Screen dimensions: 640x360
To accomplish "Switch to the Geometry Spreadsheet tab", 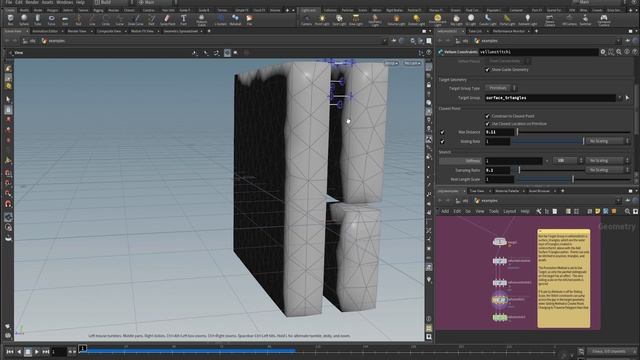I will pyautogui.click(x=181, y=31).
